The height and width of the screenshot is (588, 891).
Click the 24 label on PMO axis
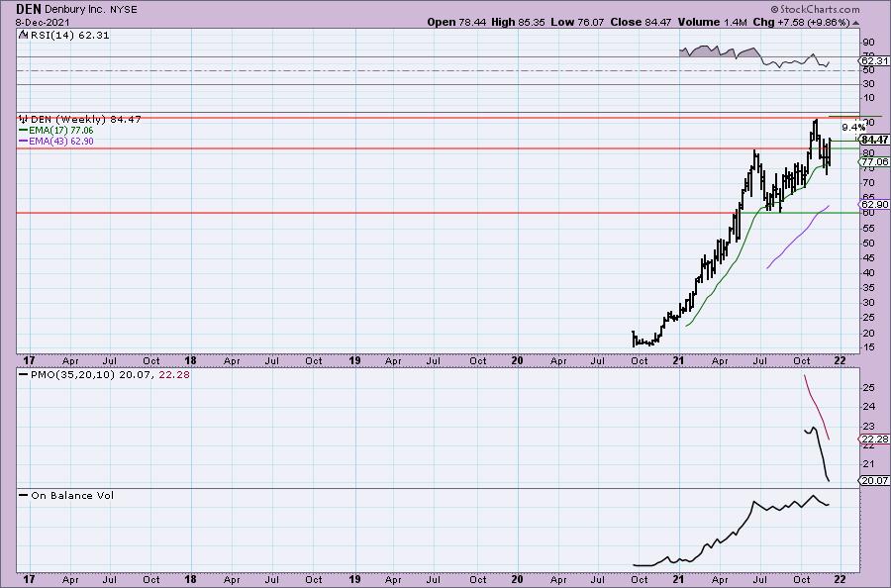pyautogui.click(x=868, y=407)
